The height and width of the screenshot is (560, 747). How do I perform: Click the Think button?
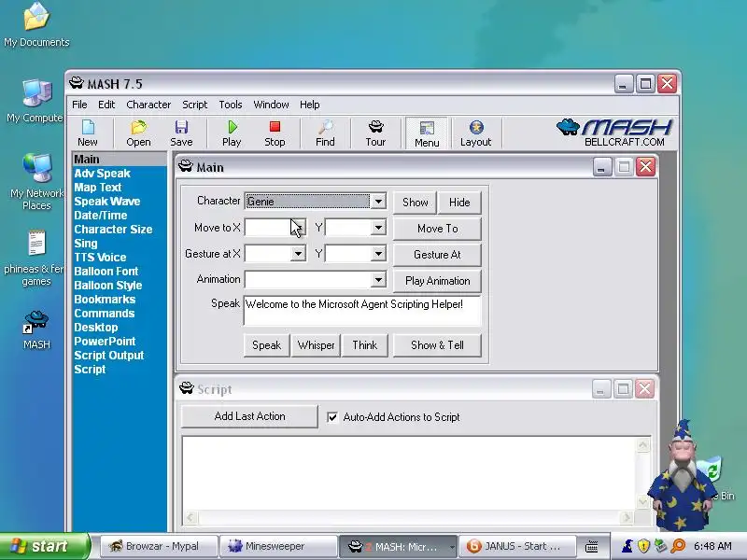tap(364, 345)
